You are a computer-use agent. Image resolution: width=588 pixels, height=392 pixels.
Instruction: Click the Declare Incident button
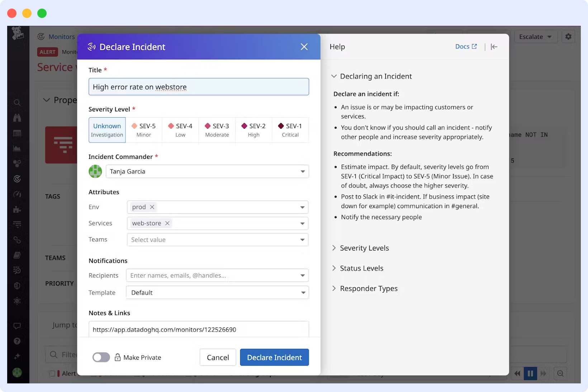coord(274,357)
